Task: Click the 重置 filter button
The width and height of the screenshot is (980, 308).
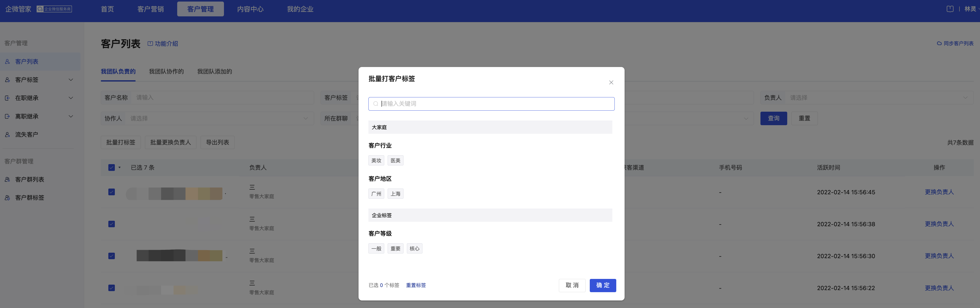Action: [x=804, y=118]
